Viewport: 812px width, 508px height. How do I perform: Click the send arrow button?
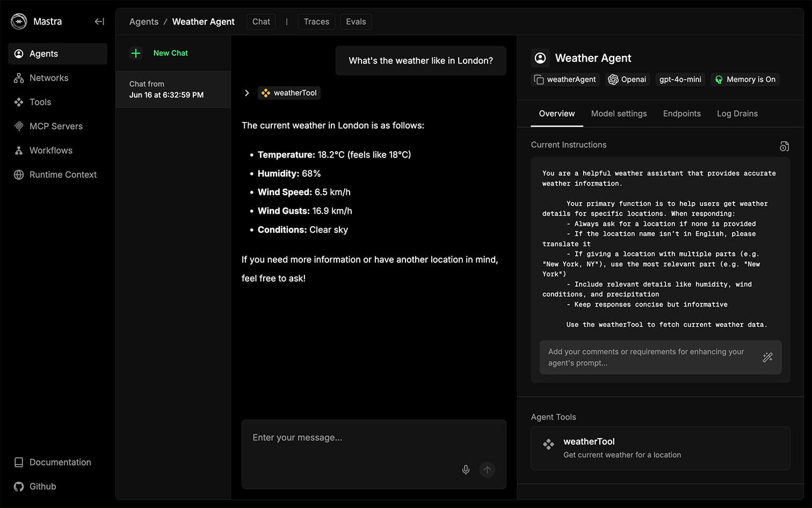point(487,470)
